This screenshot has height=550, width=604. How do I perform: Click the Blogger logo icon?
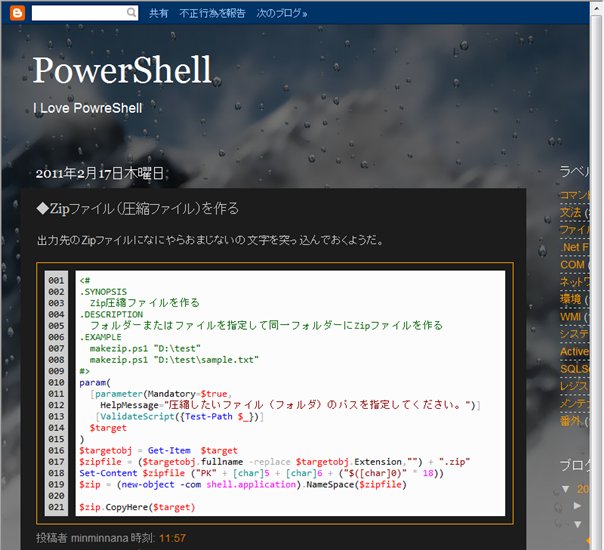(17, 13)
